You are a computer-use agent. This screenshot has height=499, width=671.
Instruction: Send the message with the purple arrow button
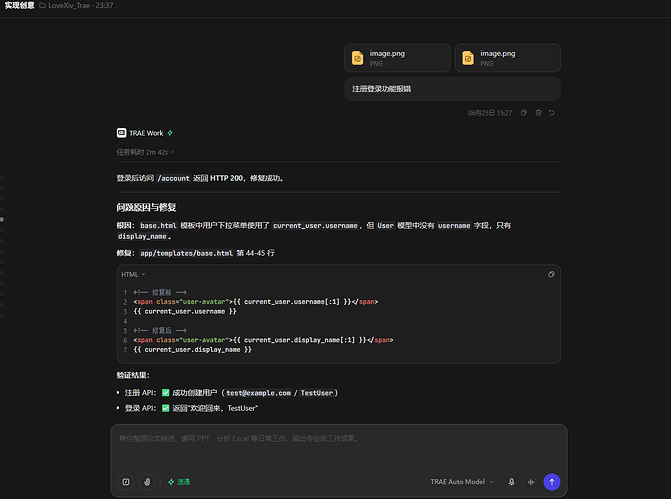tap(552, 482)
